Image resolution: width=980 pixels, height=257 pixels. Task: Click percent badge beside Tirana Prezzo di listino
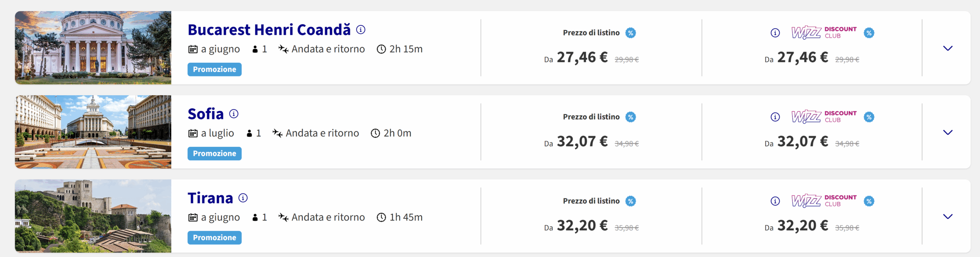(x=630, y=201)
